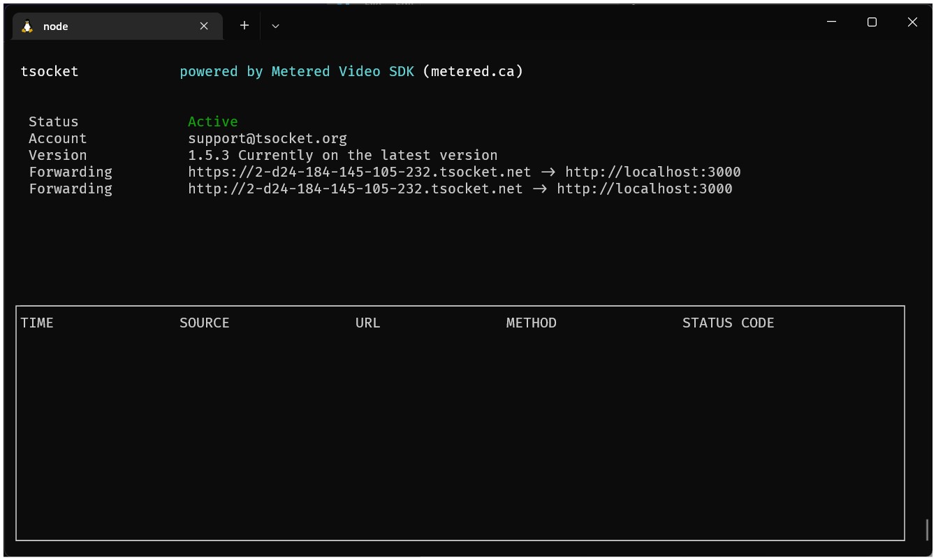Image resolution: width=936 pixels, height=560 pixels.
Task: Select the node terminal tab
Action: coord(118,26)
